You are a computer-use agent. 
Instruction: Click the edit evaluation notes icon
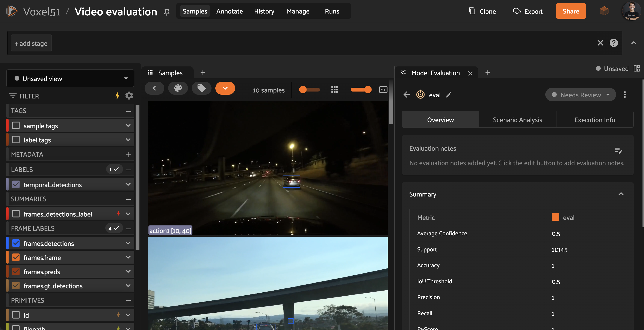(x=618, y=150)
